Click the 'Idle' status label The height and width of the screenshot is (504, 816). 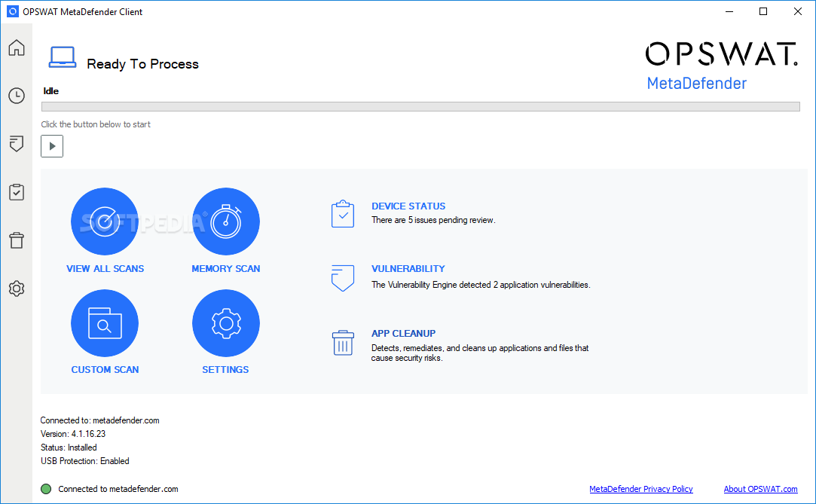click(x=51, y=91)
